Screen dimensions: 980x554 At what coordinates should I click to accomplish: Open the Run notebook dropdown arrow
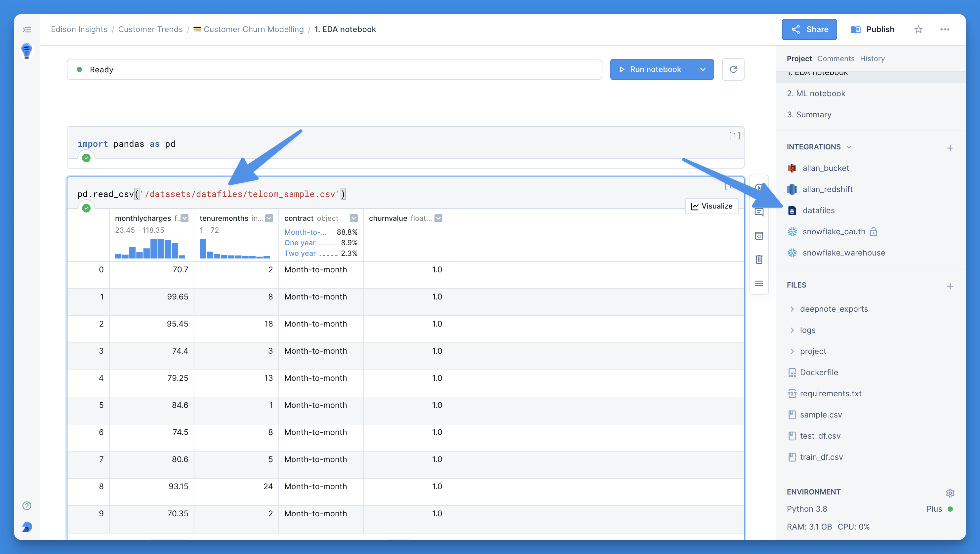[x=703, y=69]
